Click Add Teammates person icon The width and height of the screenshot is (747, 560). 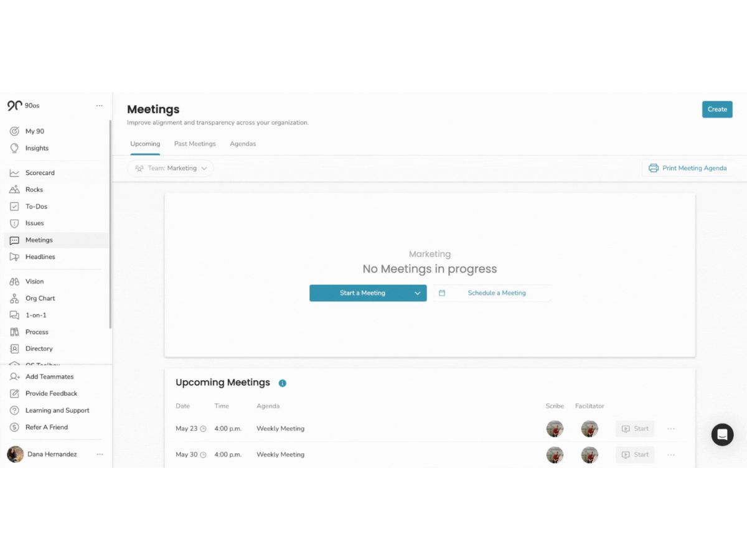(14, 377)
